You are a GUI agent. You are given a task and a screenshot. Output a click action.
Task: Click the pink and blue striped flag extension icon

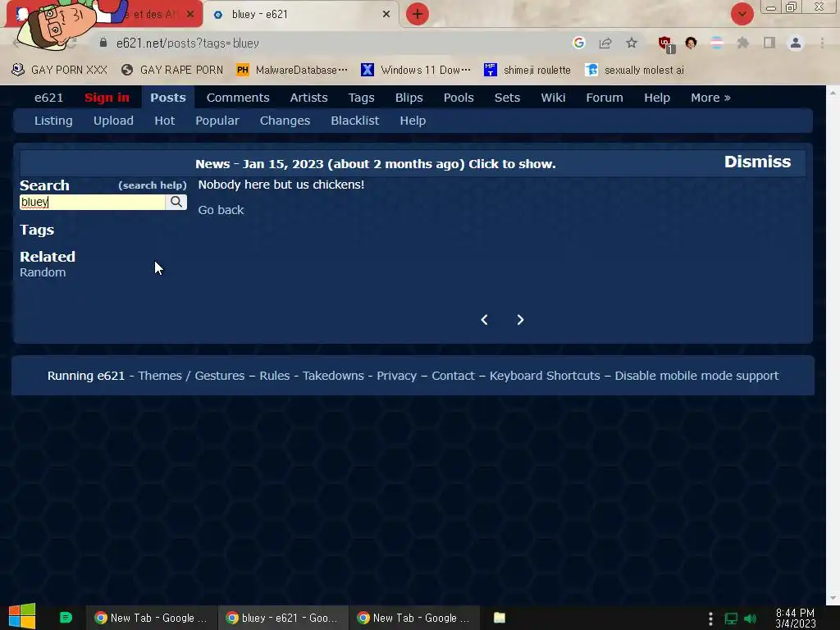[x=717, y=43]
